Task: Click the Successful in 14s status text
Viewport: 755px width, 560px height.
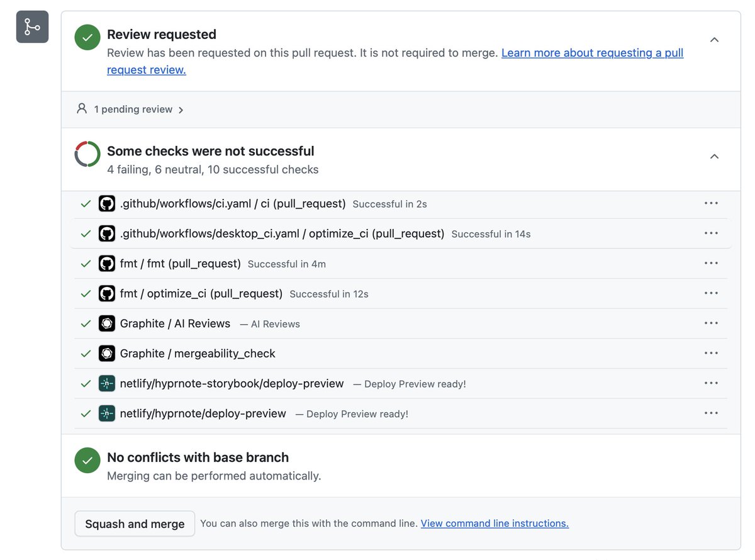Action: coord(491,234)
